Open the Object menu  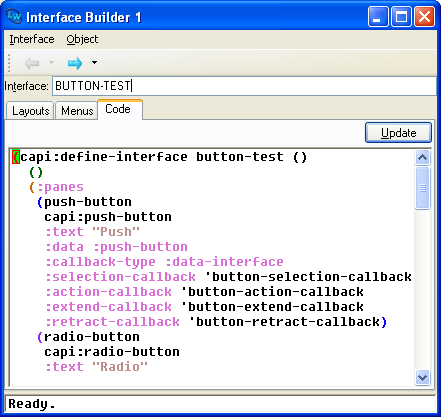click(82, 39)
